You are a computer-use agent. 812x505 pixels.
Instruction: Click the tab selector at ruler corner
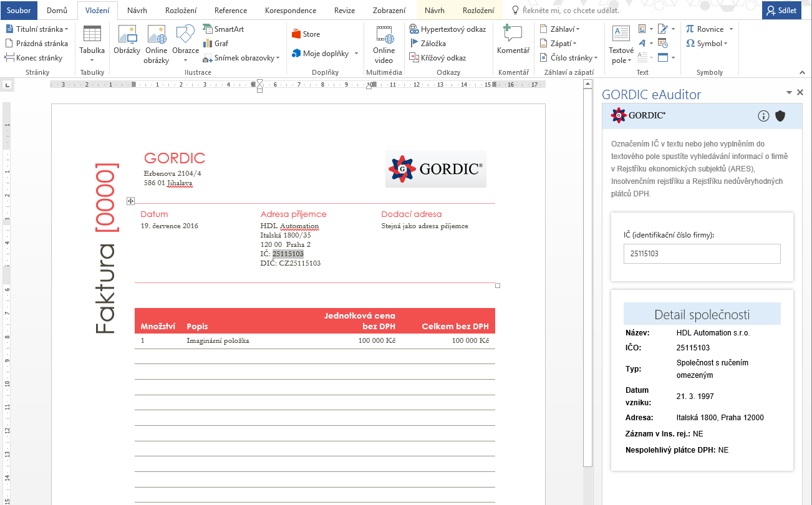[x=7, y=84]
